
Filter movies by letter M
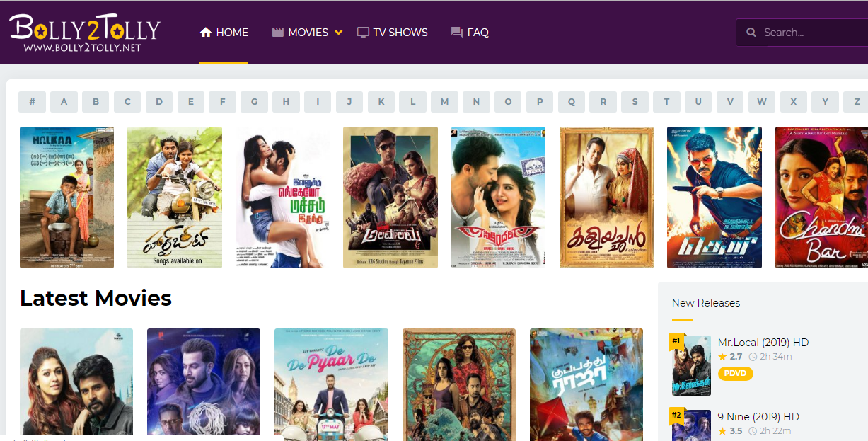point(444,102)
